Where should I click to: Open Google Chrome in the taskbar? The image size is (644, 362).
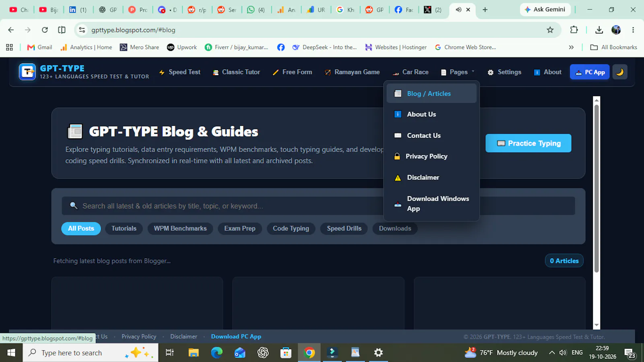(x=309, y=353)
